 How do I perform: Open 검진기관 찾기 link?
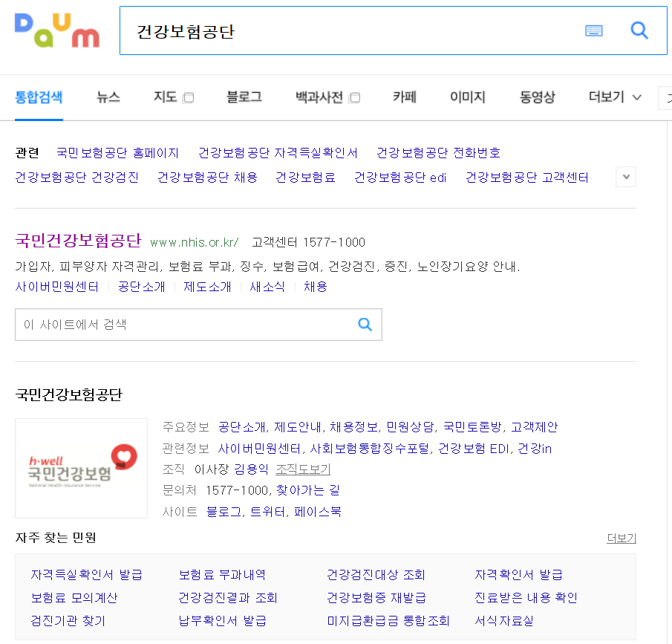68,621
